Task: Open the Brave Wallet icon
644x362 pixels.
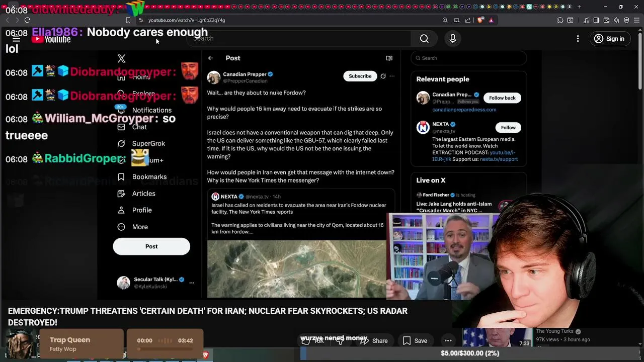Action: coord(606,20)
